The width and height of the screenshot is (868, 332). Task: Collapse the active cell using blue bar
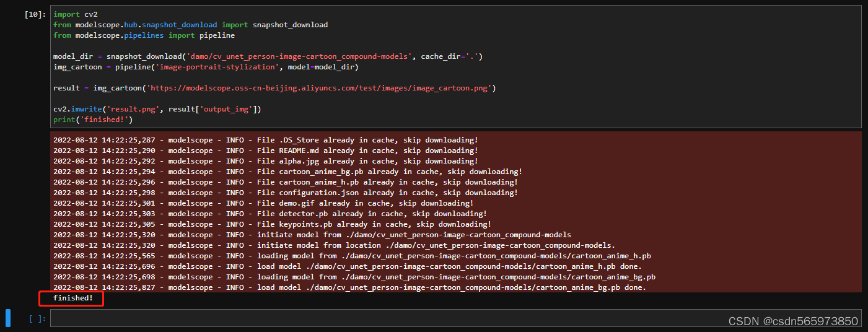pos(8,318)
